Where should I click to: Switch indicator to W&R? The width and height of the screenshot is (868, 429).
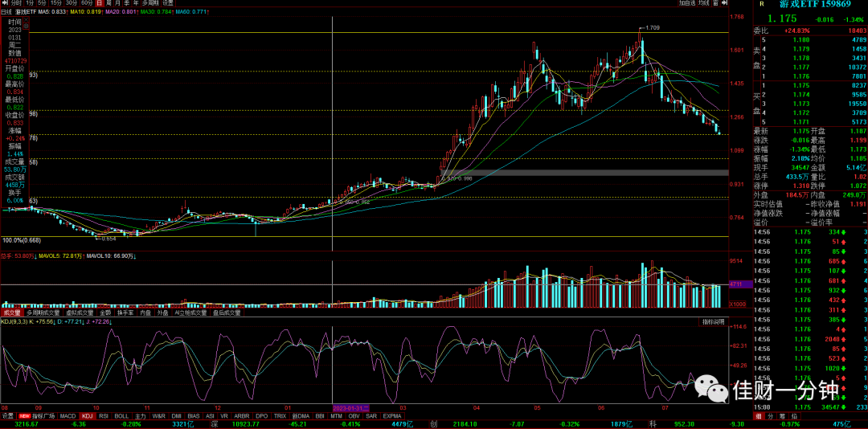tap(159, 415)
